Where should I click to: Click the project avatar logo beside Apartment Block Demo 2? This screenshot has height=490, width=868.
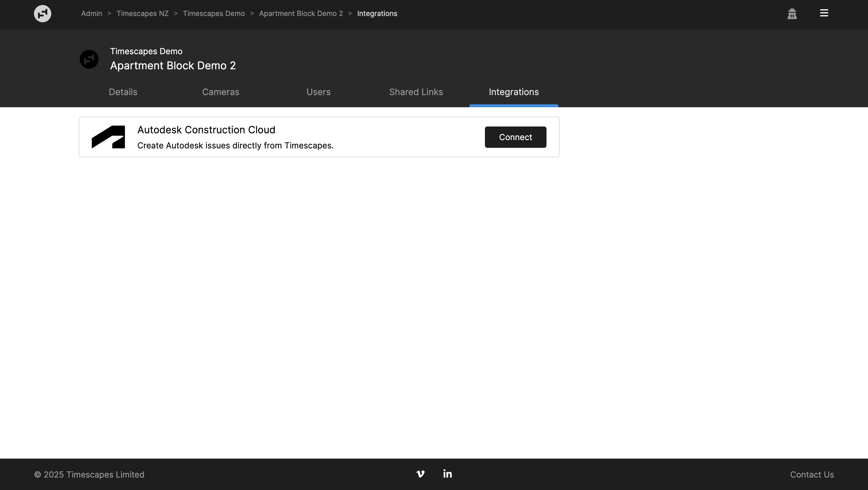point(89,59)
